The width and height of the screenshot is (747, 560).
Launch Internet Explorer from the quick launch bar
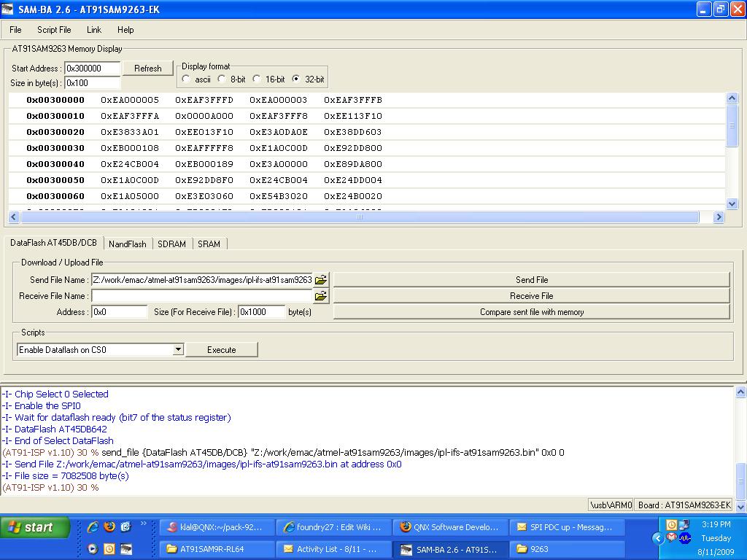pyautogui.click(x=93, y=526)
